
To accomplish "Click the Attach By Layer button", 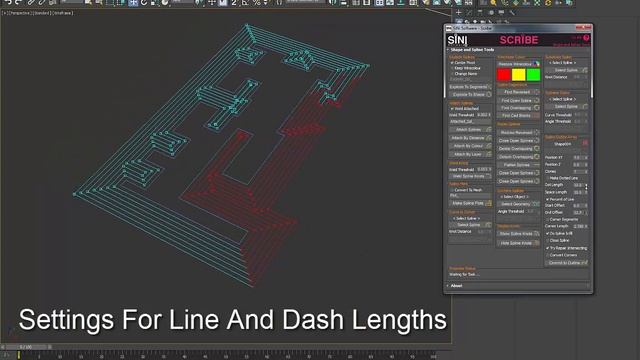I will (470, 154).
